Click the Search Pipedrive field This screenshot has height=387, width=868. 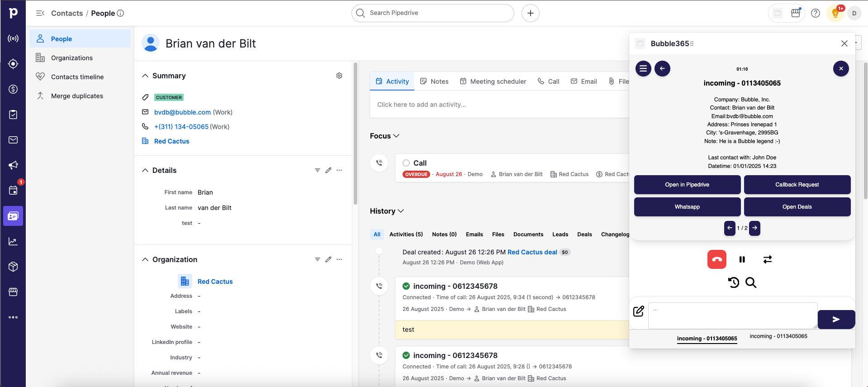point(432,13)
